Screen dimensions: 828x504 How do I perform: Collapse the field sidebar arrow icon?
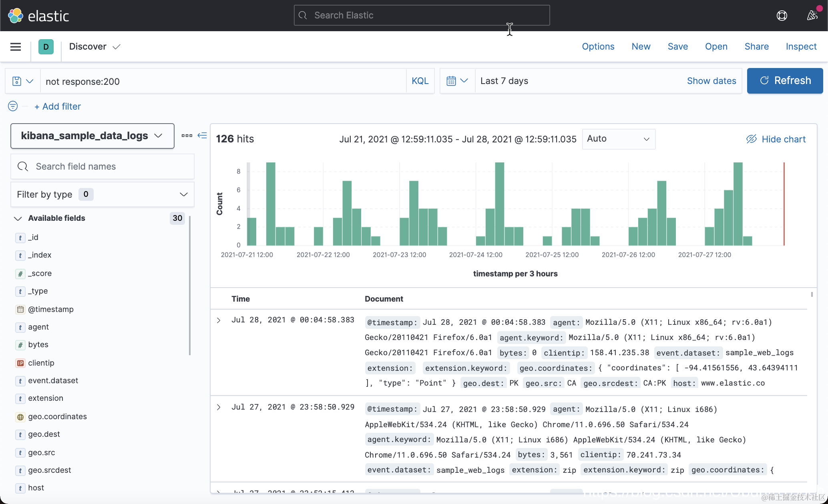pyautogui.click(x=203, y=136)
